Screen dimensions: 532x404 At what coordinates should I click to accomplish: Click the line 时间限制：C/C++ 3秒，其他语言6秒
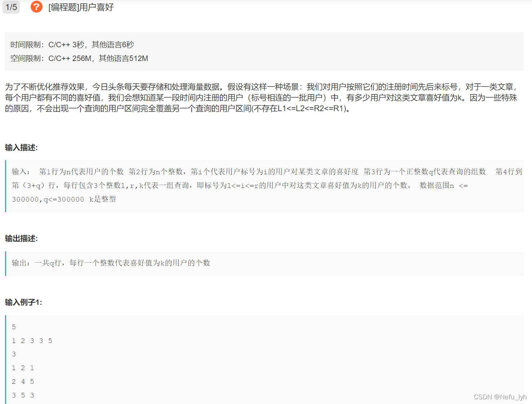point(72,45)
